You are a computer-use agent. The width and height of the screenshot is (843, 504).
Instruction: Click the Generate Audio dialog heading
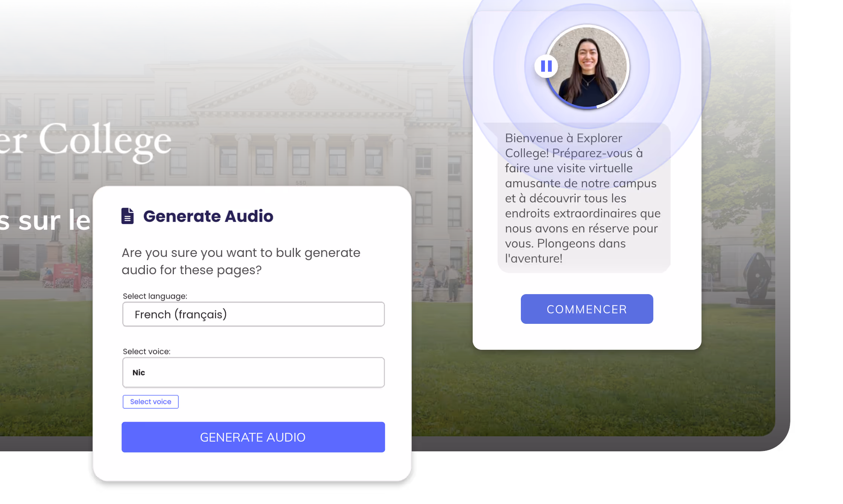pos(208,216)
